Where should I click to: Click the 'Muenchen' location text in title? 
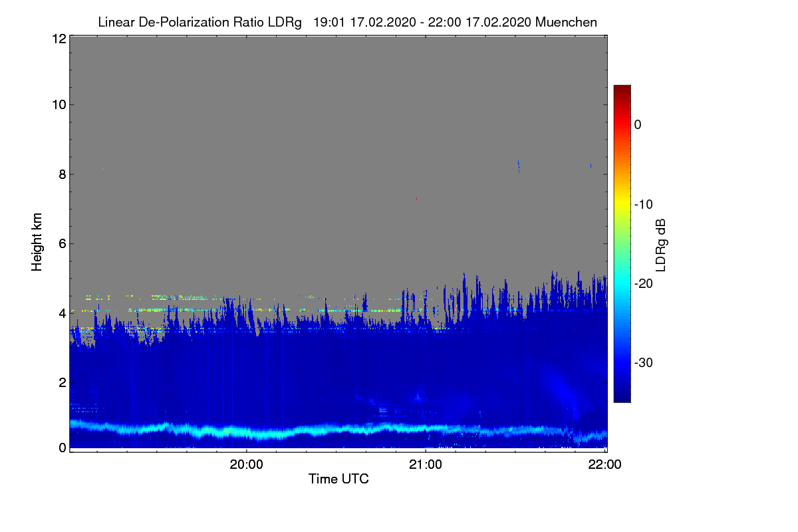(566, 23)
